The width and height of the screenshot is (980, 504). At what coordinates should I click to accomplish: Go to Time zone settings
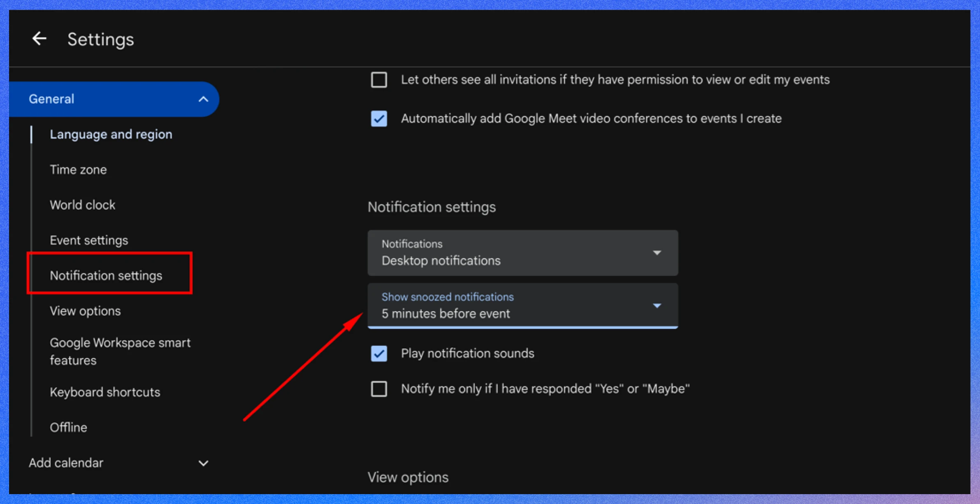(x=78, y=170)
